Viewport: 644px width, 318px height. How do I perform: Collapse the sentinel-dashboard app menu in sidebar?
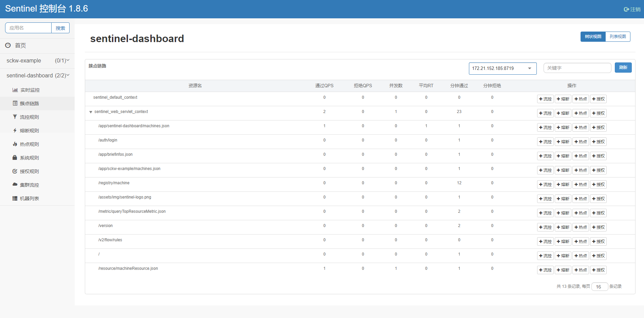(37, 75)
